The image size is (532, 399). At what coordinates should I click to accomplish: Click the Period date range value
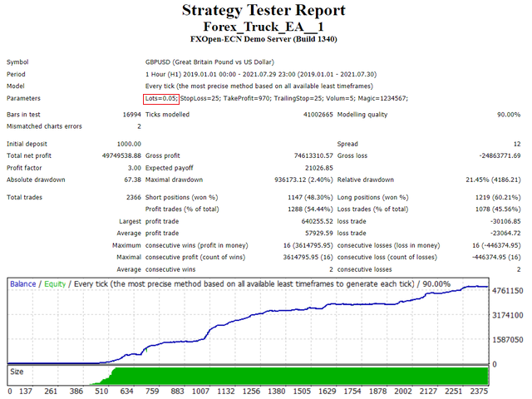260,74
